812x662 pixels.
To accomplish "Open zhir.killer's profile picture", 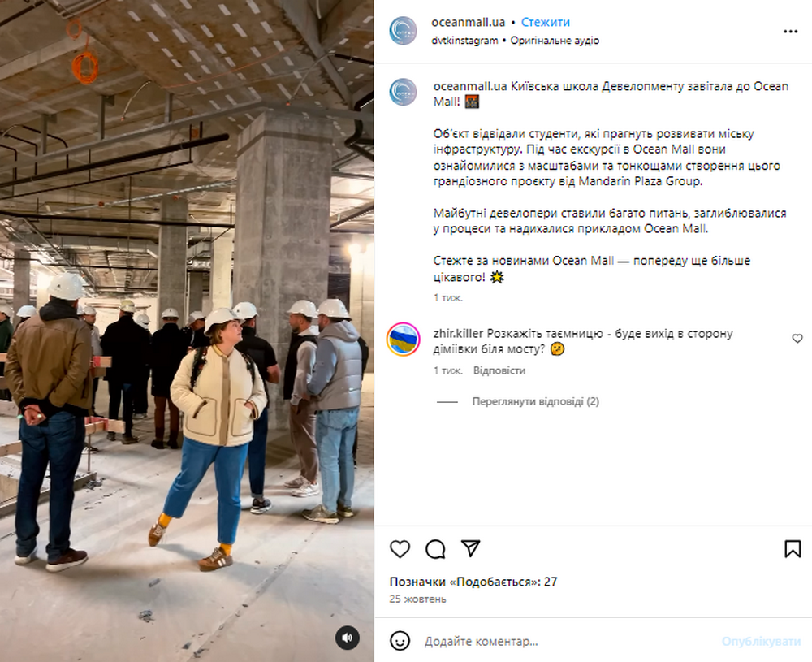I will (403, 340).
